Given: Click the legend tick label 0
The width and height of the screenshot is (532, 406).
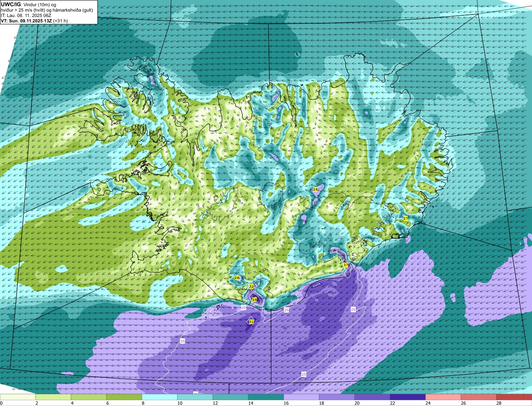Looking at the screenshot, I should [x=1, y=403].
